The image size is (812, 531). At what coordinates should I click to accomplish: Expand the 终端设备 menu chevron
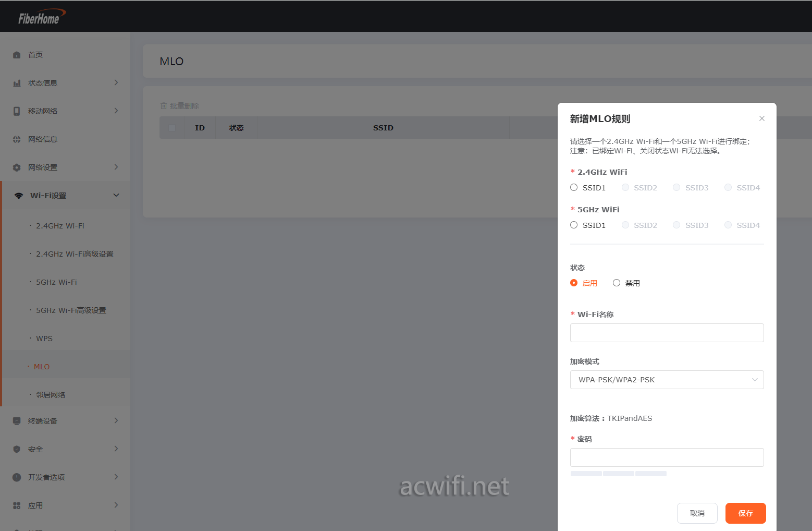[116, 420]
